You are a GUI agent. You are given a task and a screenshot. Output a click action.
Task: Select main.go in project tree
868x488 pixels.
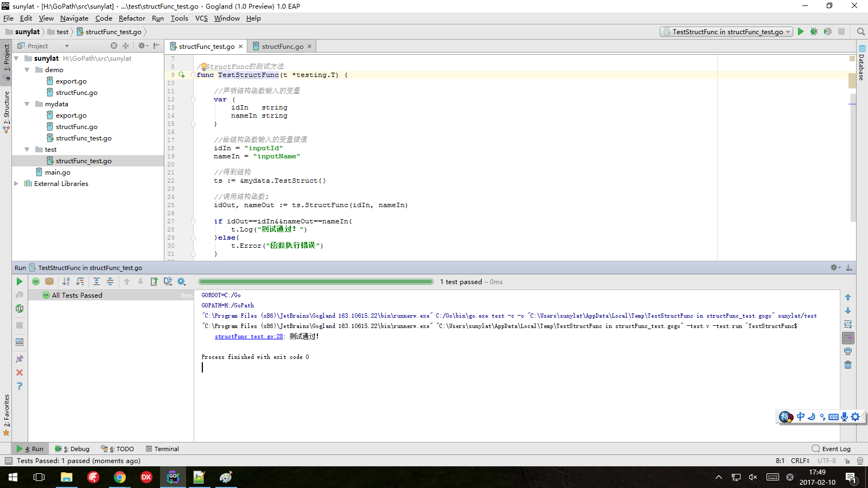click(x=58, y=172)
